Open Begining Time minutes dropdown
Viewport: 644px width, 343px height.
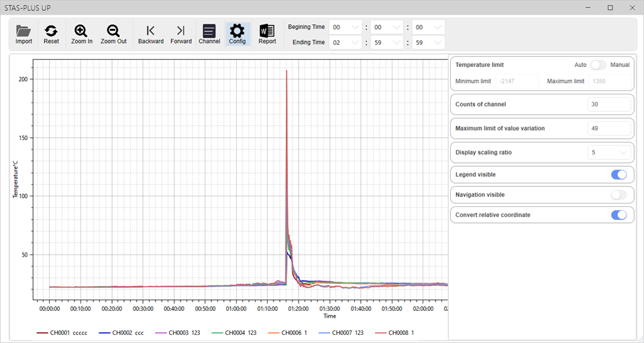387,27
